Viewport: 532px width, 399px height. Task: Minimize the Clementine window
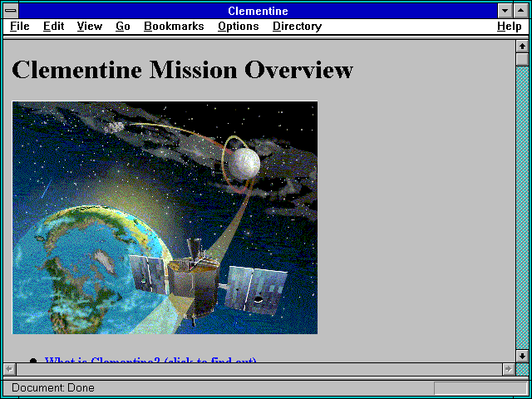click(505, 11)
